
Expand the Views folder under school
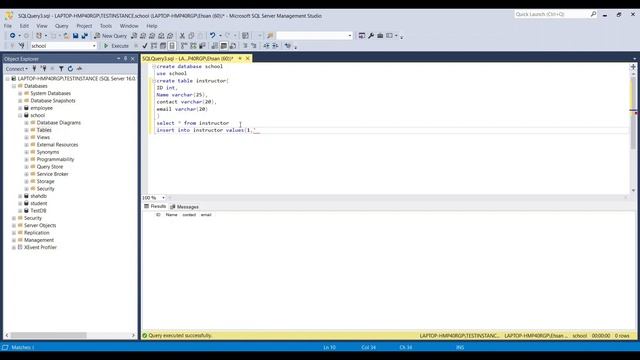[x=27, y=138]
